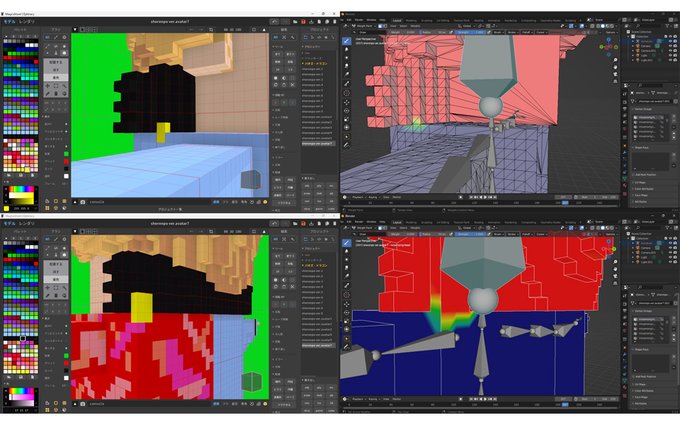Image resolution: width=680 pixels, height=425 pixels.
Task: Expand UV Maps panel in top Blender properties
Action: pos(640,183)
